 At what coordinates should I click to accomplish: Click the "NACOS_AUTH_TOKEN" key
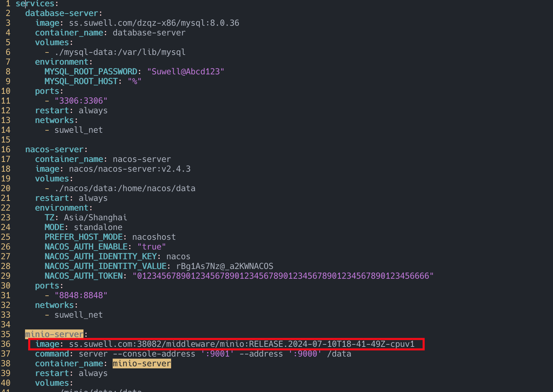[x=83, y=276]
